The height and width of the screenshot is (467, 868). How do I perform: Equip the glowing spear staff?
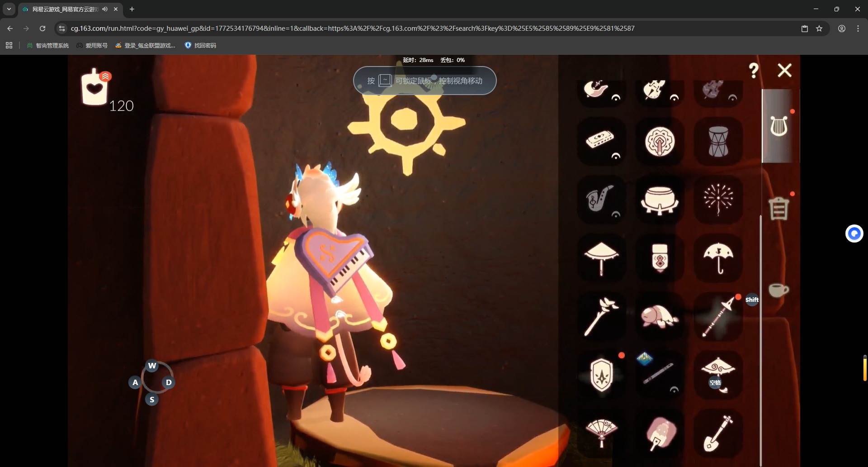coord(718,316)
